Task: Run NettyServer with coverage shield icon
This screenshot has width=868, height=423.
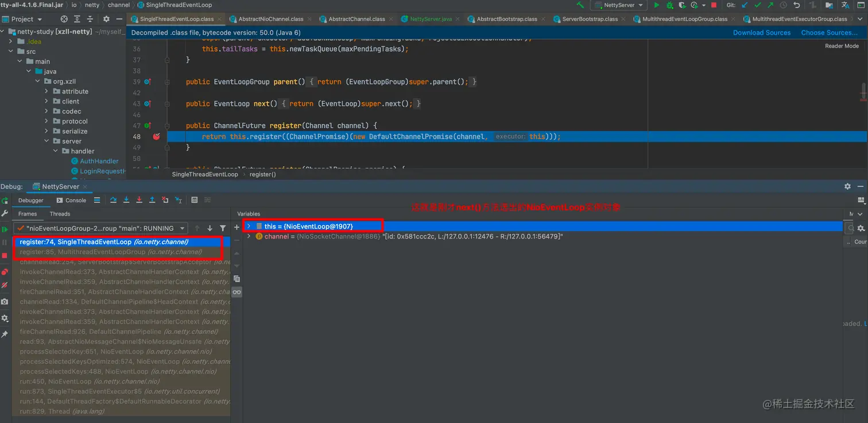Action: pyautogui.click(x=682, y=5)
